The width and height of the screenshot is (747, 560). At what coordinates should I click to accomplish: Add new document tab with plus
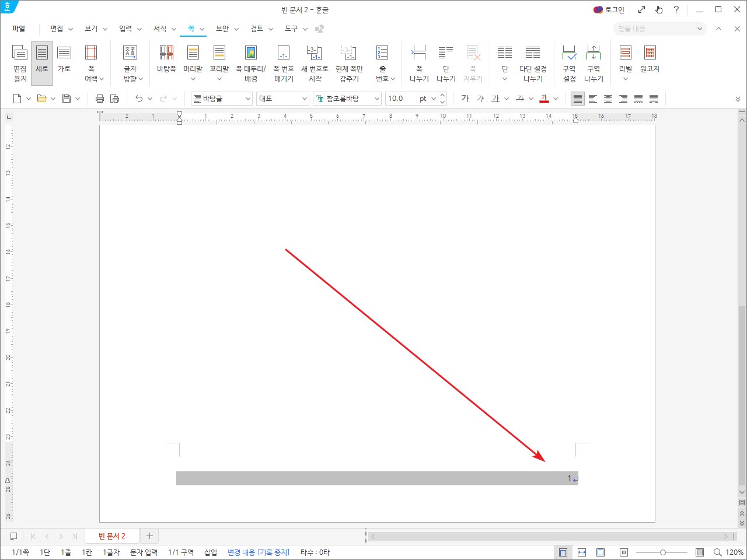click(x=149, y=536)
